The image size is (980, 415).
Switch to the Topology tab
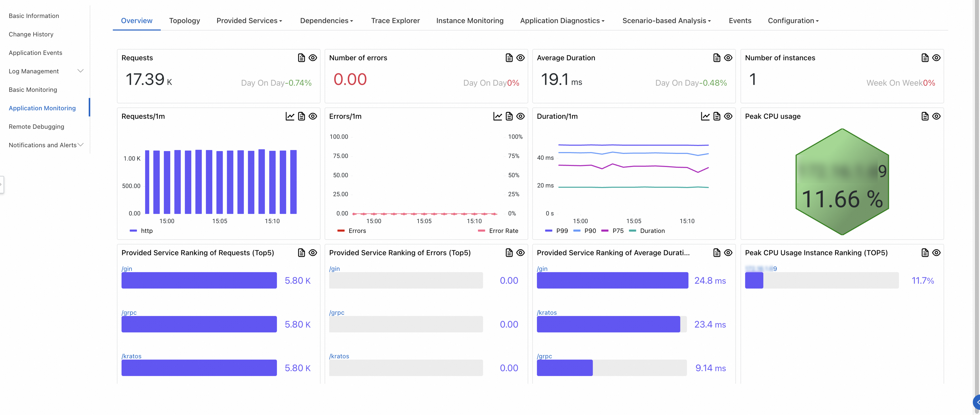184,21
